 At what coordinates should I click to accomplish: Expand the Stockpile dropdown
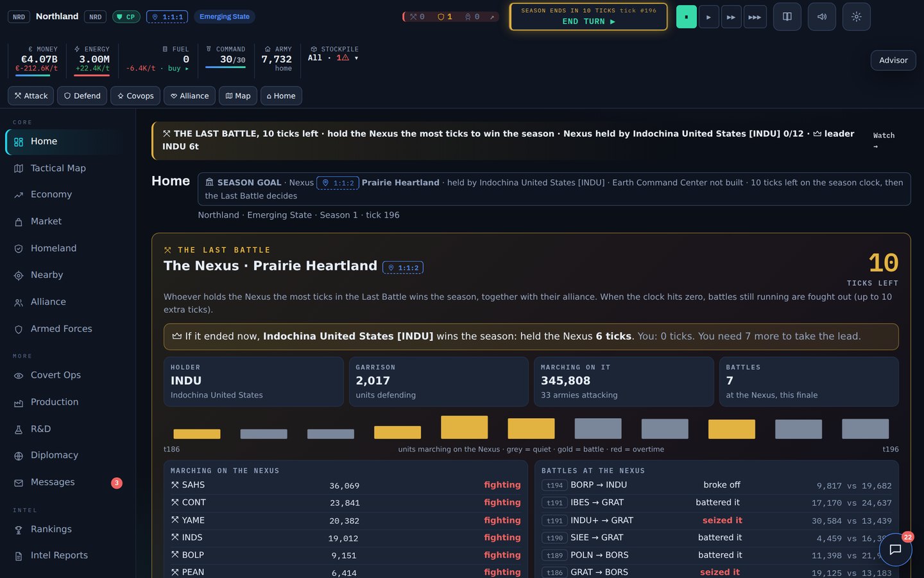[x=333, y=58]
